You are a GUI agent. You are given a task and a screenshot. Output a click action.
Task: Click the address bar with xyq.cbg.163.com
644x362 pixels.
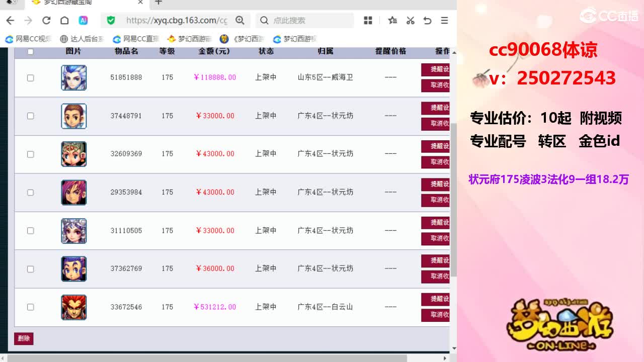click(x=176, y=21)
